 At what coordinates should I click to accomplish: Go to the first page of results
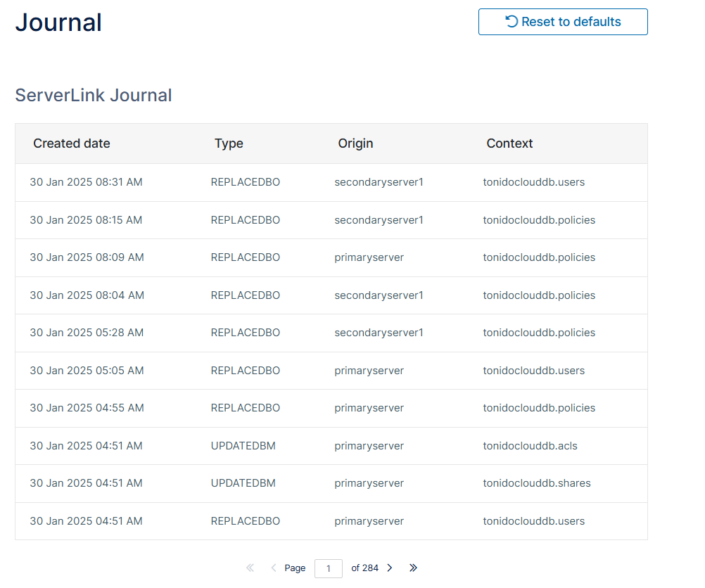coord(250,568)
